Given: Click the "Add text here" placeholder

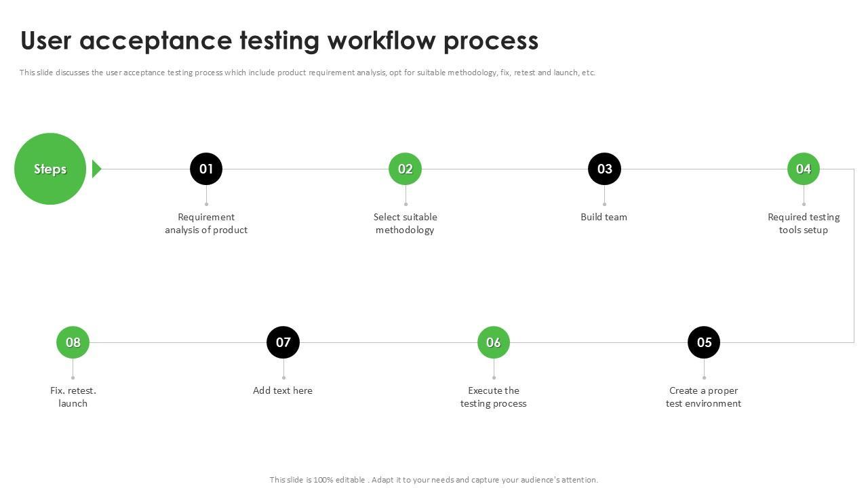Looking at the screenshot, I should (283, 390).
